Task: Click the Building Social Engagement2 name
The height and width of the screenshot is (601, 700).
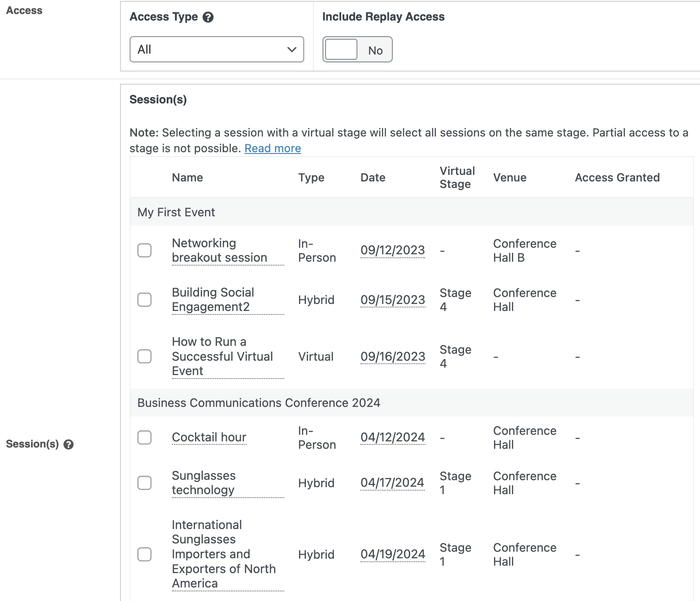Action: [213, 300]
